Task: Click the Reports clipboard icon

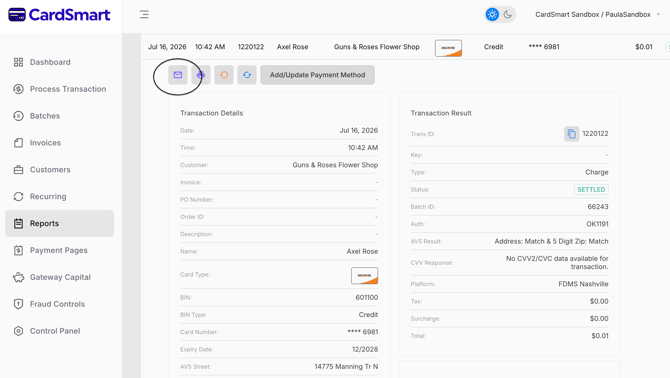Action: (x=18, y=224)
